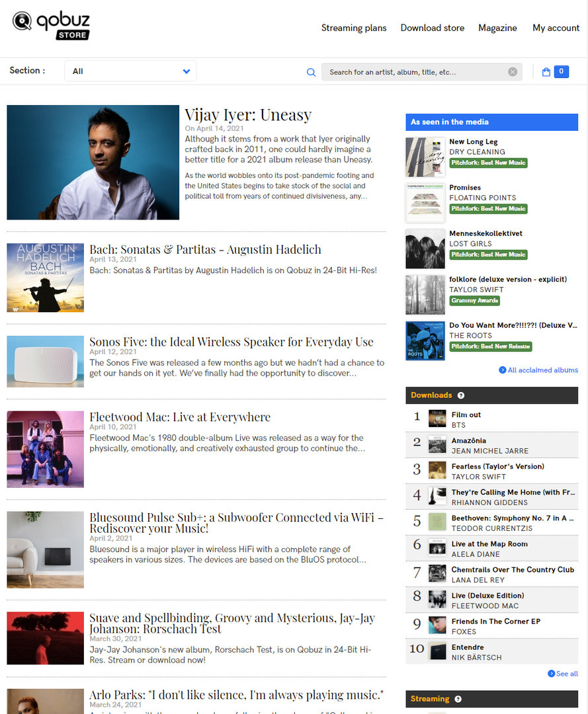Click the Downloads panel header
Screen dimensions: 588x714
pyautogui.click(x=492, y=395)
